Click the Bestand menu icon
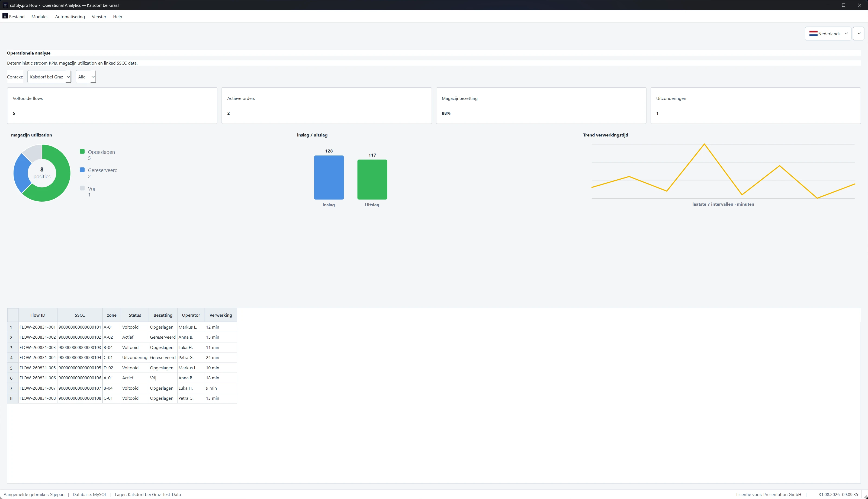 (x=5, y=16)
